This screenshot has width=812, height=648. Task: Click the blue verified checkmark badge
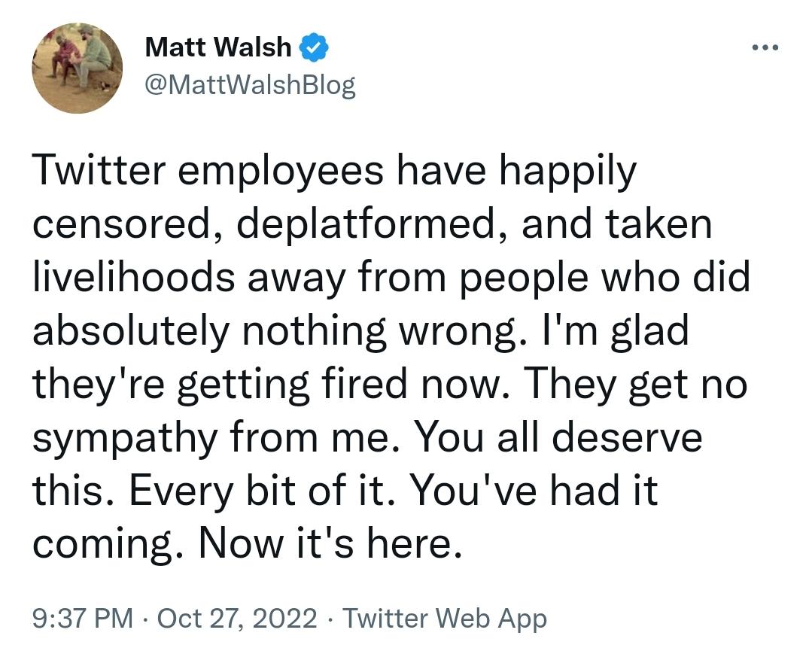pyautogui.click(x=314, y=47)
